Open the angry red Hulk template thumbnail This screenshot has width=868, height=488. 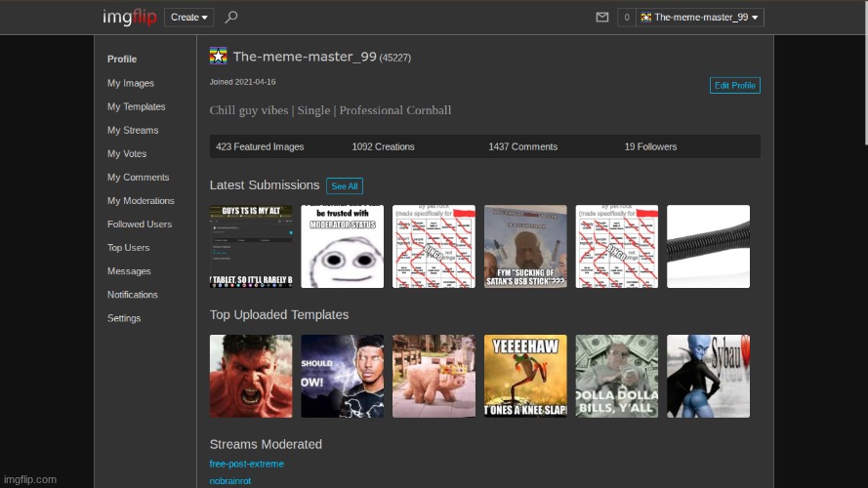tap(251, 376)
